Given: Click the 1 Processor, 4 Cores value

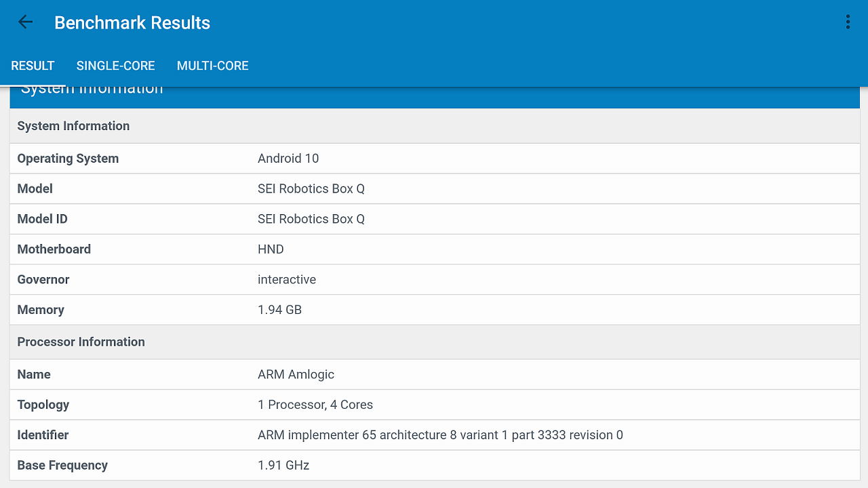Looking at the screenshot, I should click(x=315, y=405).
